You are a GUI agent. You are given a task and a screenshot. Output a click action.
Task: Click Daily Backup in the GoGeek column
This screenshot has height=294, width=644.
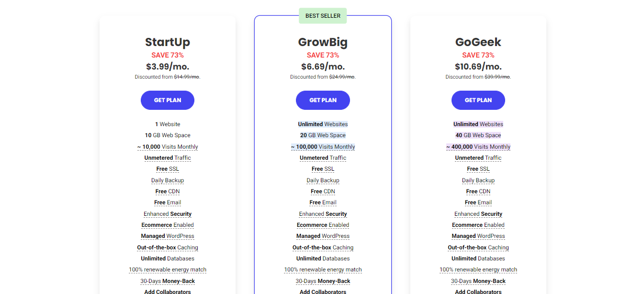pos(478,180)
